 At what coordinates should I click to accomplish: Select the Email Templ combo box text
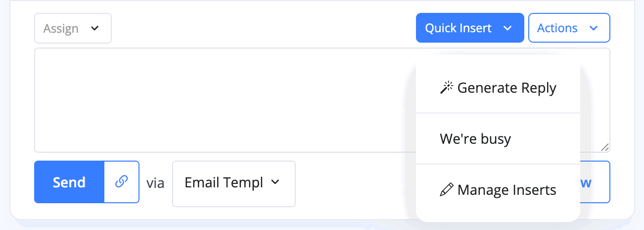click(x=224, y=182)
